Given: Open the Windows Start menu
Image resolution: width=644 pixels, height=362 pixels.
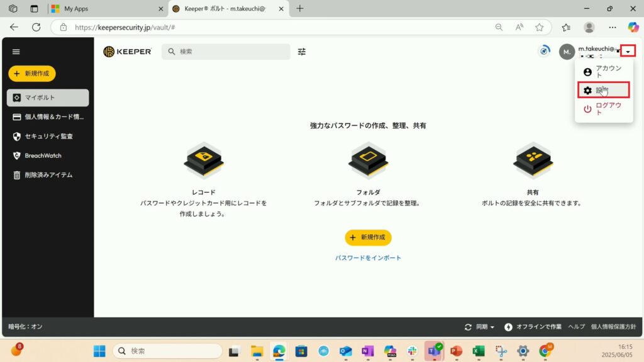Looking at the screenshot, I should (99, 351).
